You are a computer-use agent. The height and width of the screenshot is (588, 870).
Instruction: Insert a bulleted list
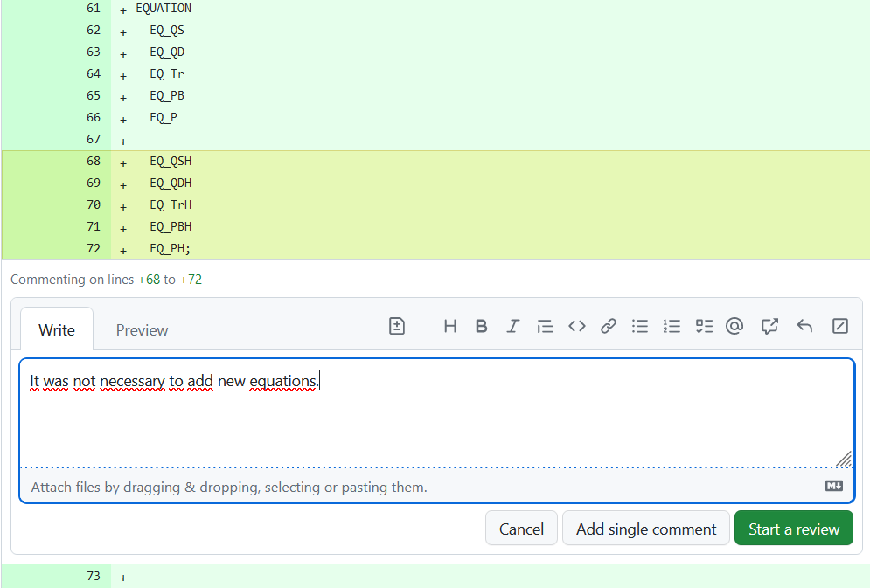[x=640, y=326]
